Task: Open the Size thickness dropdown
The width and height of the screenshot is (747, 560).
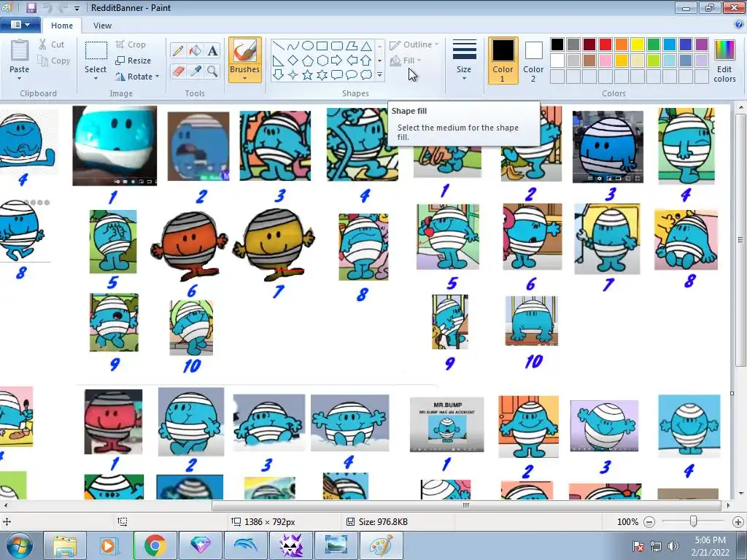Action: (x=464, y=60)
